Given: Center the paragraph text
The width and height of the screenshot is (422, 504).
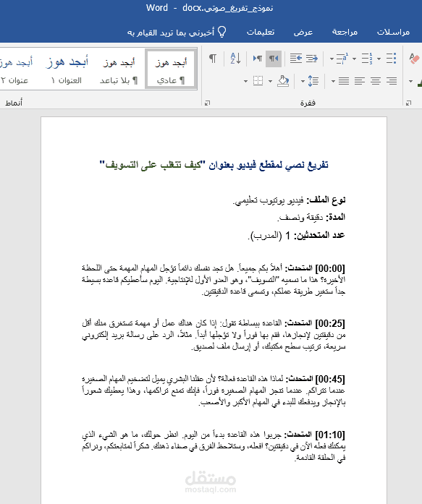Looking at the screenshot, I should coord(376,81).
